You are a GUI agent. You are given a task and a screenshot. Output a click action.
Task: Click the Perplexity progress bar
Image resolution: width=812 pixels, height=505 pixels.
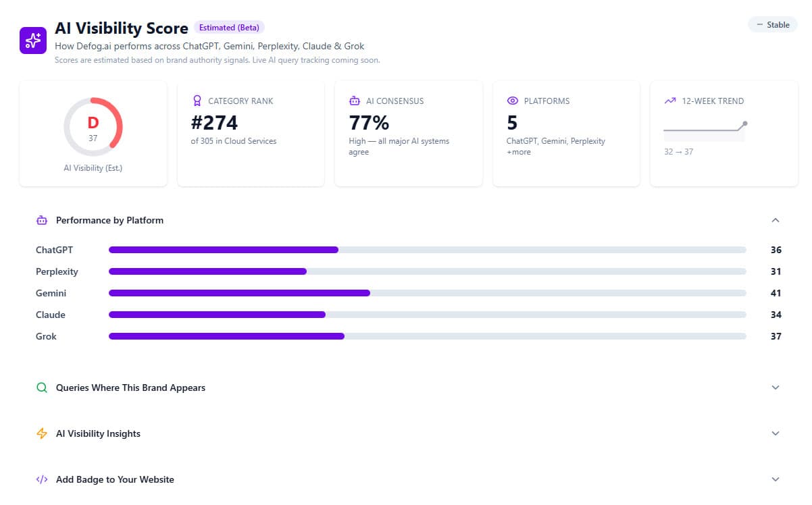[428, 271]
